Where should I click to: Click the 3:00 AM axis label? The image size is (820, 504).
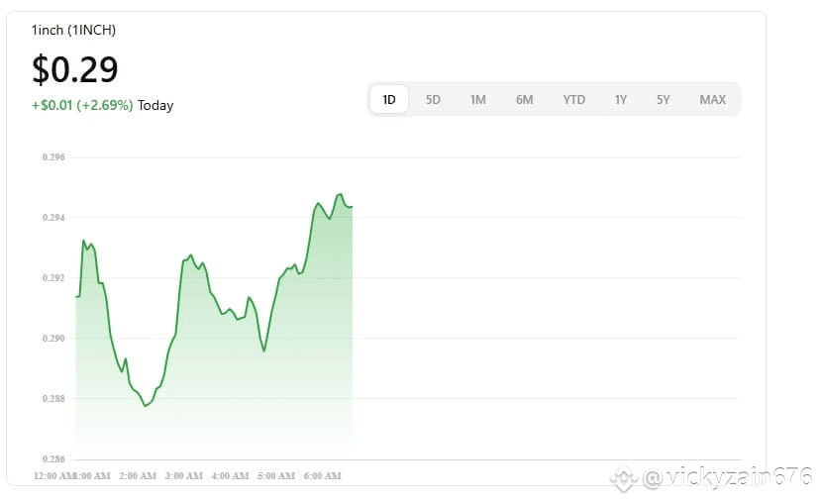[184, 475]
